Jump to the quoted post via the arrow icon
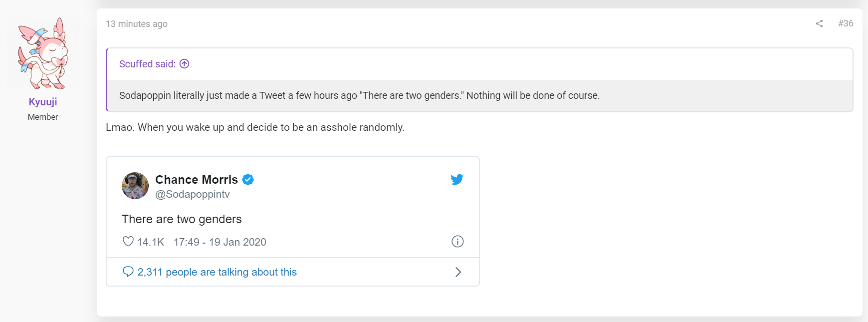Image resolution: width=868 pixels, height=322 pixels. pyautogui.click(x=185, y=64)
